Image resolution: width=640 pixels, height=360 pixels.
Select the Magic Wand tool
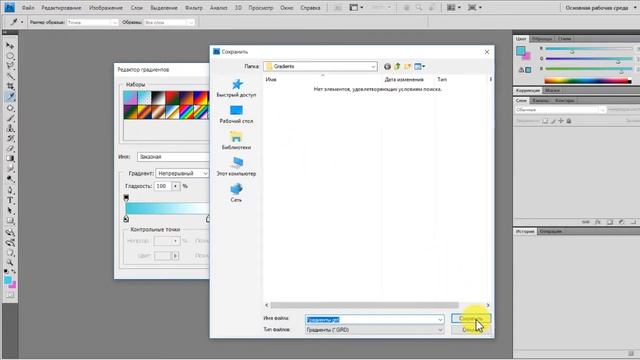(x=10, y=76)
